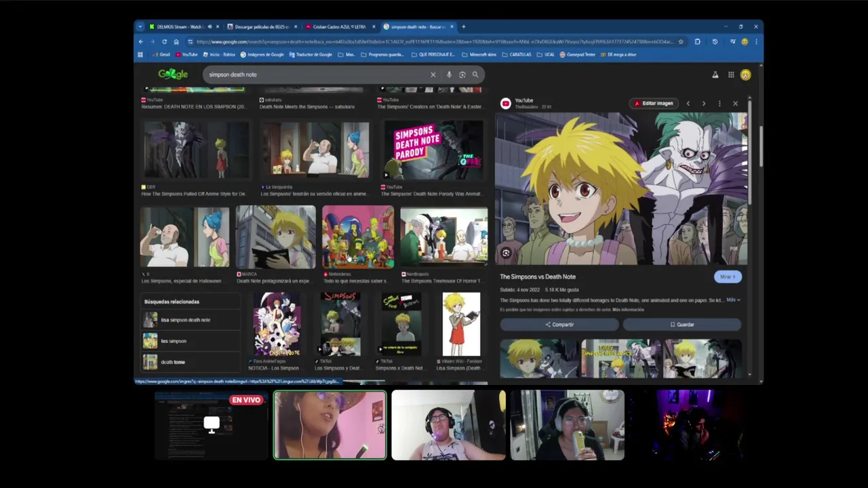Open the Nintenderos Simpsons family thumbnail
This screenshot has height=488, width=868.
(358, 237)
